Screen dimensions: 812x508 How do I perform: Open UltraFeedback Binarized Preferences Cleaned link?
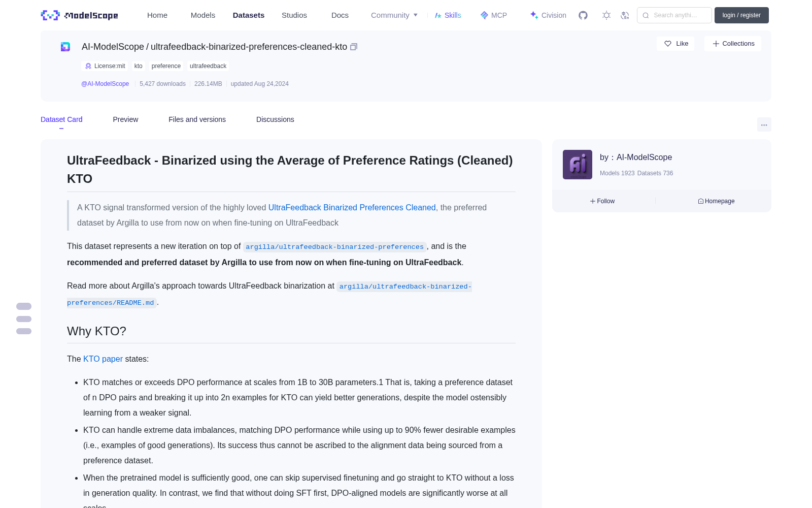(x=352, y=207)
